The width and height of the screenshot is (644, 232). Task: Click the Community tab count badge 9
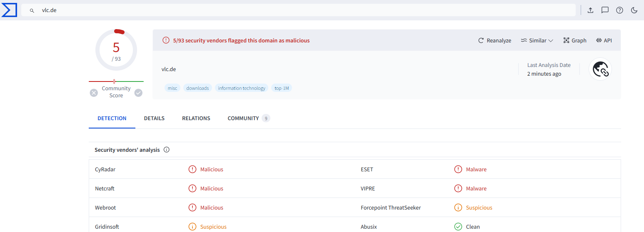(266, 118)
